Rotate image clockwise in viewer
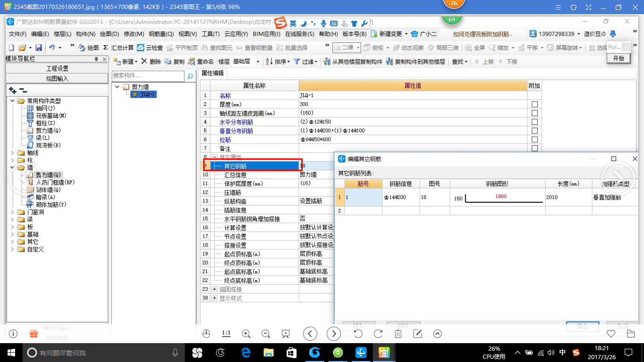This screenshot has width=644, height=362. pyautogui.click(x=378, y=334)
